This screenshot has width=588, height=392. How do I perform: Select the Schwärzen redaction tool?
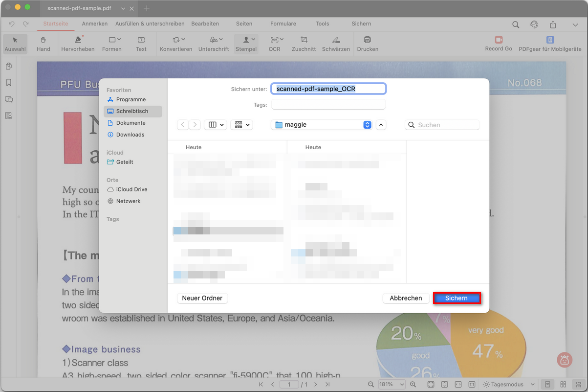pos(336,40)
